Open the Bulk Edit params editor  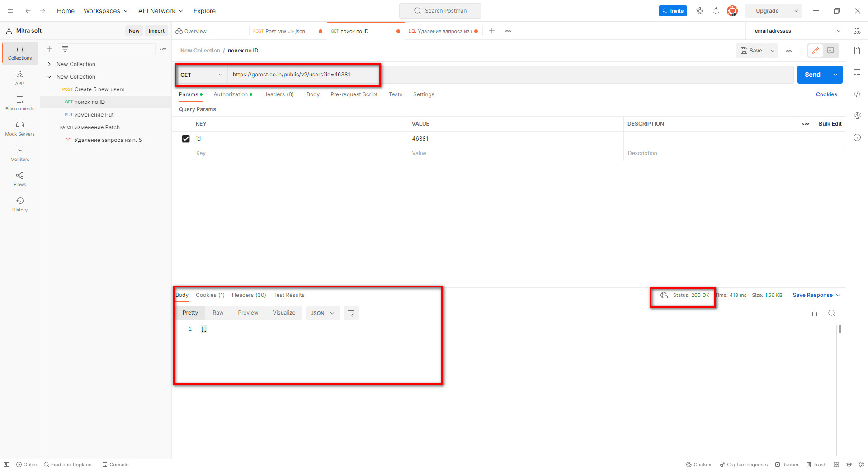point(830,124)
